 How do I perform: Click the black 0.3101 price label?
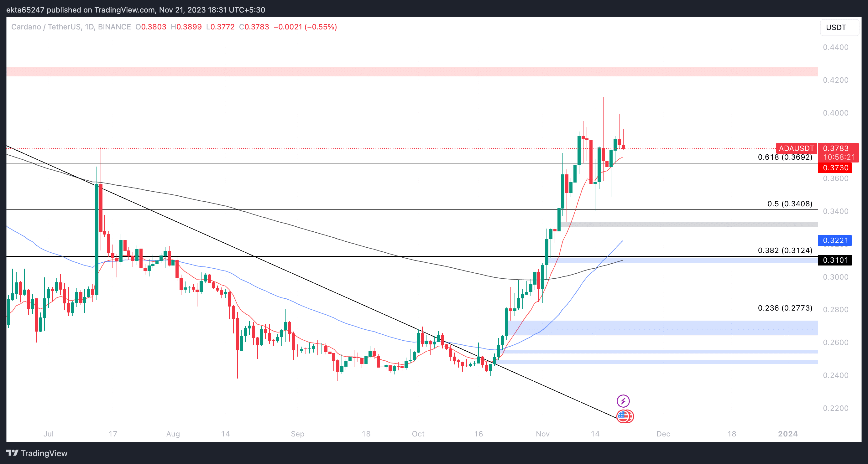tap(835, 260)
